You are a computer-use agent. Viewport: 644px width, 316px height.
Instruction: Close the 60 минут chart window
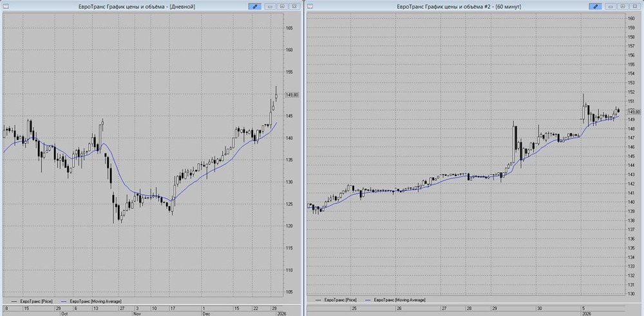click(x=634, y=6)
